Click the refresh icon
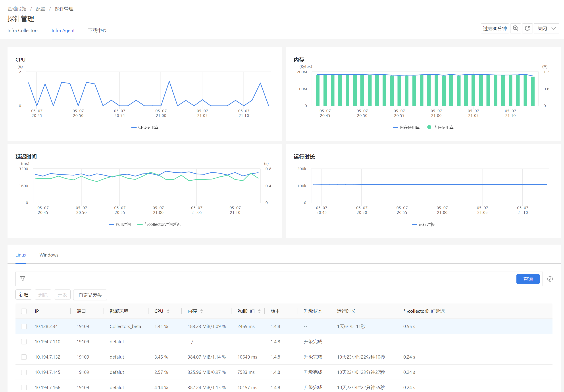The height and width of the screenshot is (392, 564). [527, 29]
